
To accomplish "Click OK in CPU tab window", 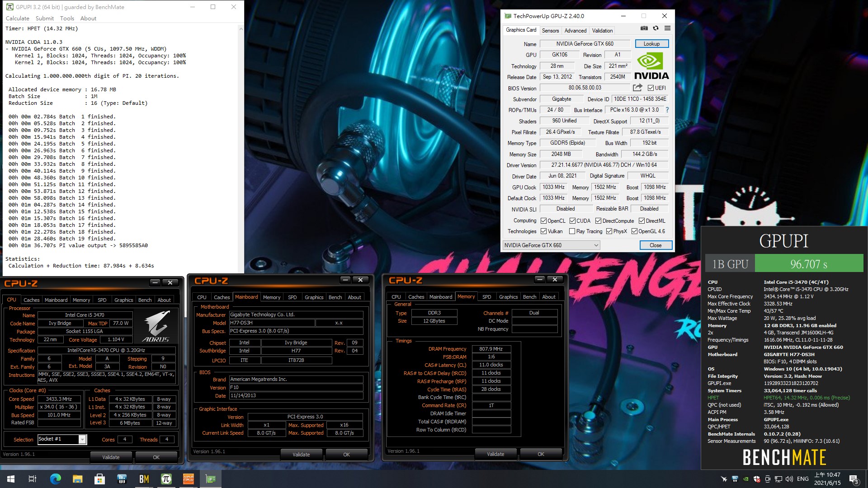I will point(156,457).
